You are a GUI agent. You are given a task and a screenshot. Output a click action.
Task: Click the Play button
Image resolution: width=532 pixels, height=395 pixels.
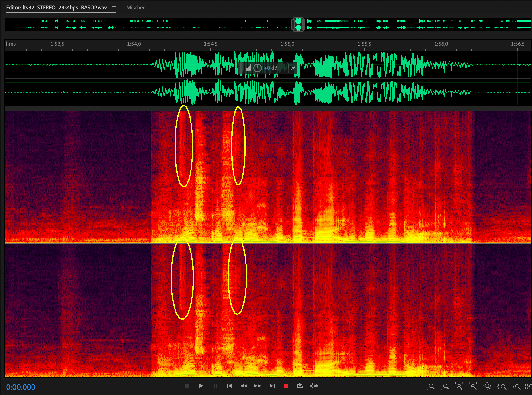pyautogui.click(x=201, y=386)
